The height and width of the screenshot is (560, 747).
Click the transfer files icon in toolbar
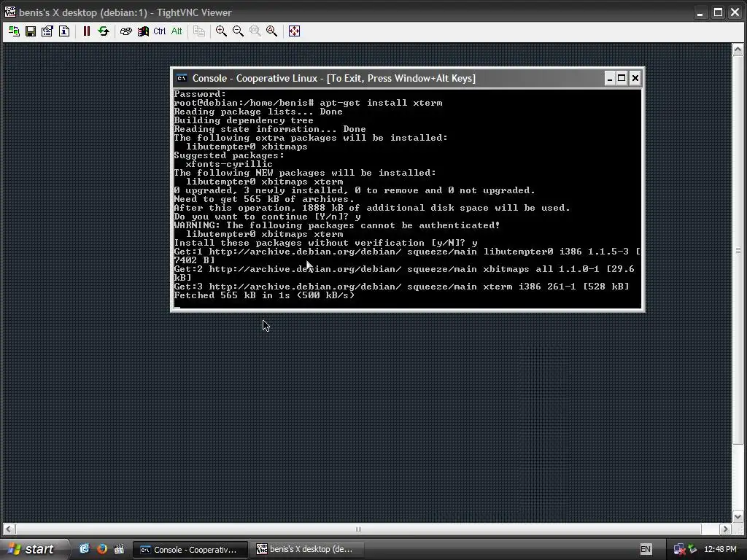point(199,31)
